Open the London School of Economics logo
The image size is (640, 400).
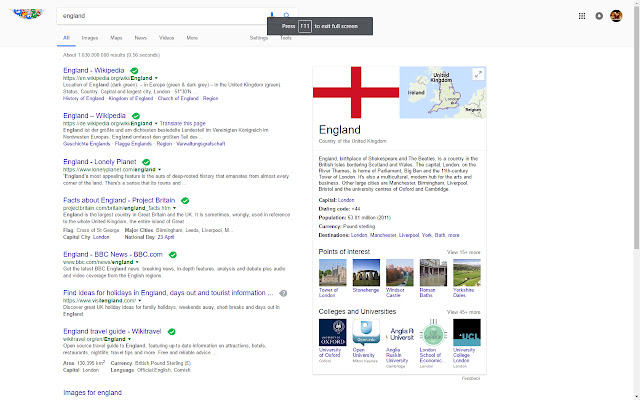pos(433,332)
